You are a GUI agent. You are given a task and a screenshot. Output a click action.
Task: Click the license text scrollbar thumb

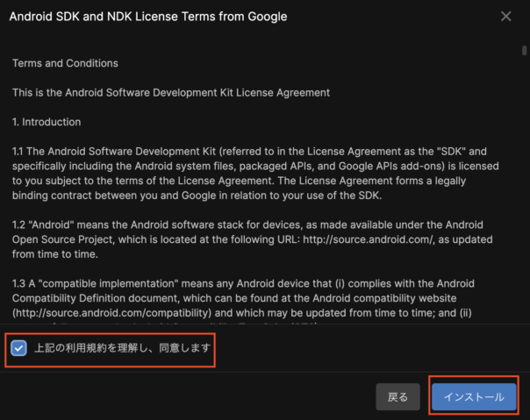[x=524, y=51]
